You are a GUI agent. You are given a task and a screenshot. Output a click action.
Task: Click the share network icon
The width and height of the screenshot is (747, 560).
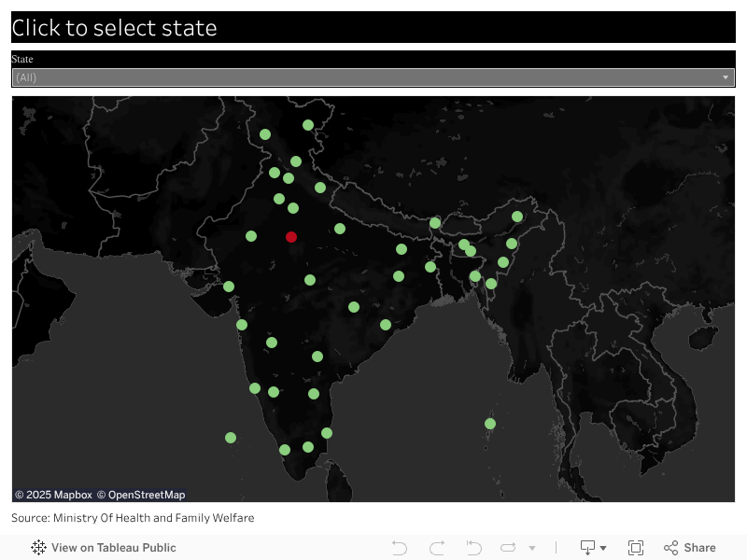point(670,548)
